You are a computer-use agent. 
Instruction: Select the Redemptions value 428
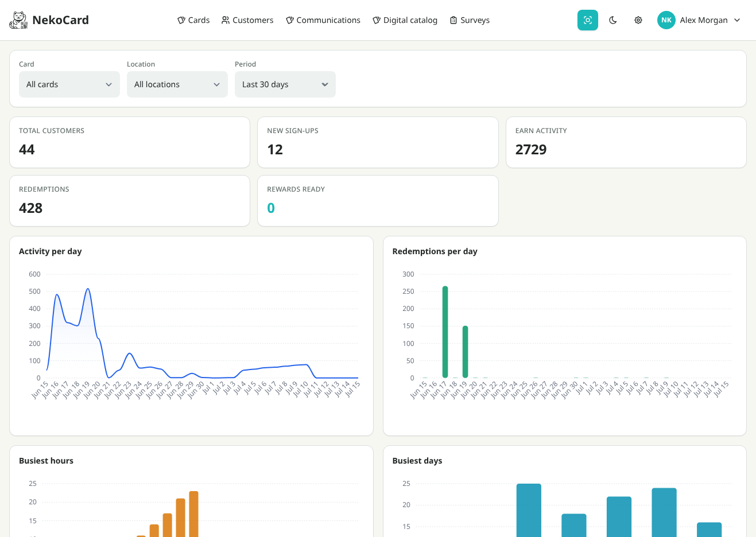pos(31,208)
